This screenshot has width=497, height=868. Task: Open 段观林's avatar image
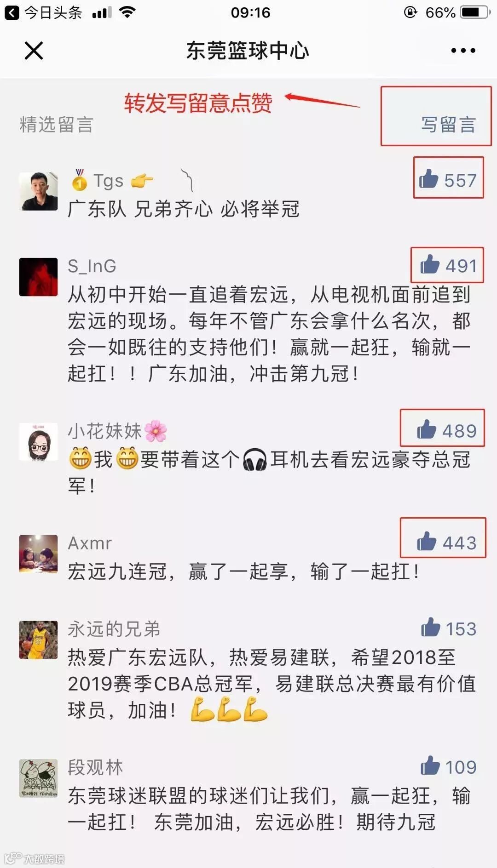pos(38,778)
